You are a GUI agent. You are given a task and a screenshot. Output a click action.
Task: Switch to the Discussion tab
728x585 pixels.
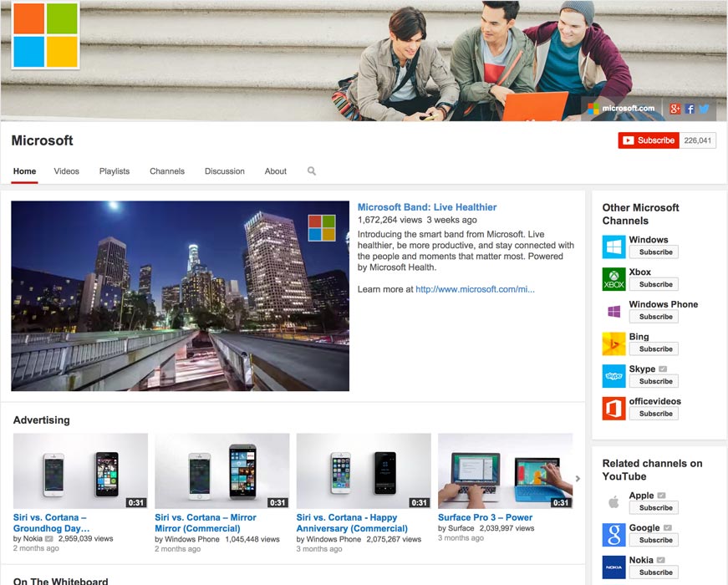click(225, 170)
